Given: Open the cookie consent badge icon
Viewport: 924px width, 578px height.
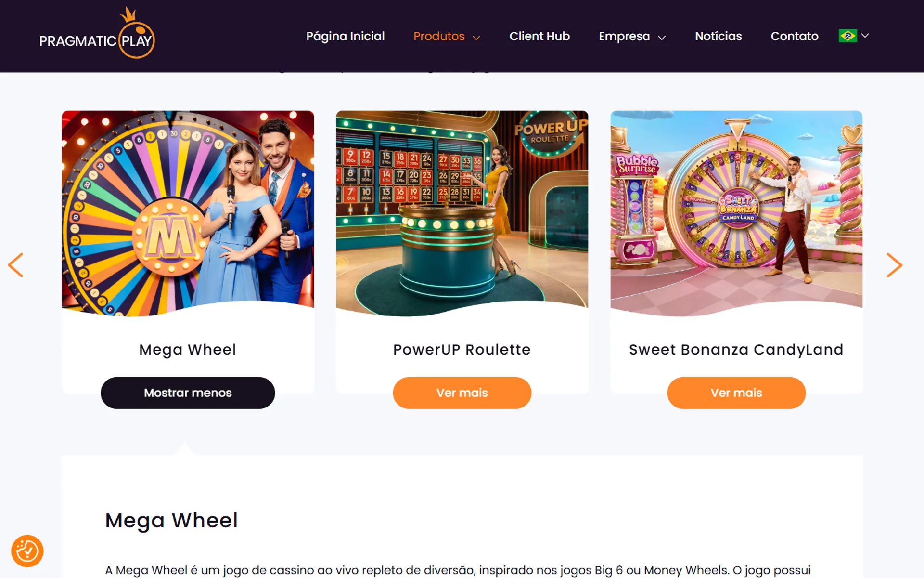Looking at the screenshot, I should pos(27,551).
